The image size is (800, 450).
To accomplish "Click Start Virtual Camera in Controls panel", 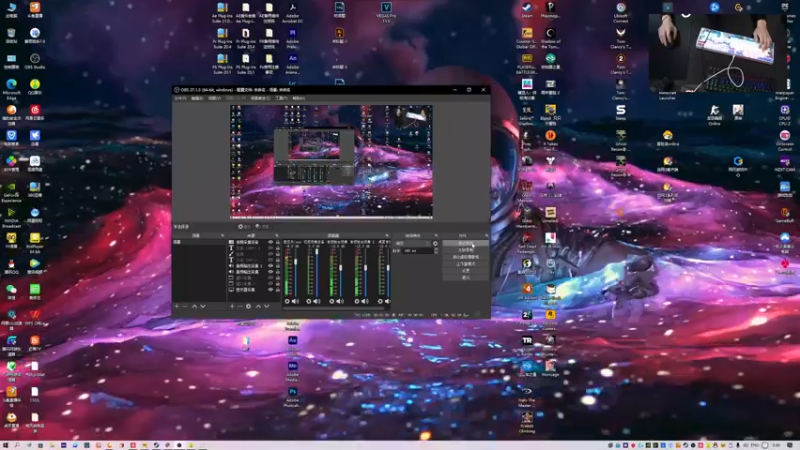I will pyautogui.click(x=466, y=257).
